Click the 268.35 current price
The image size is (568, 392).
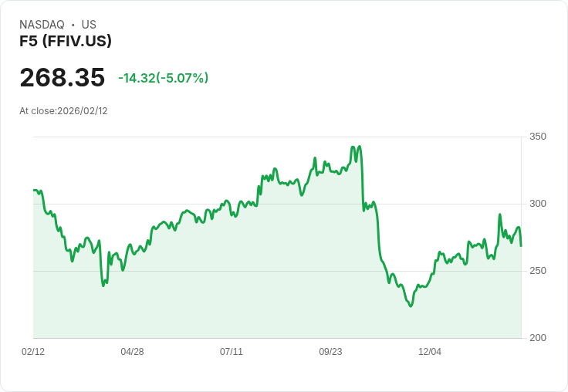click(x=63, y=77)
